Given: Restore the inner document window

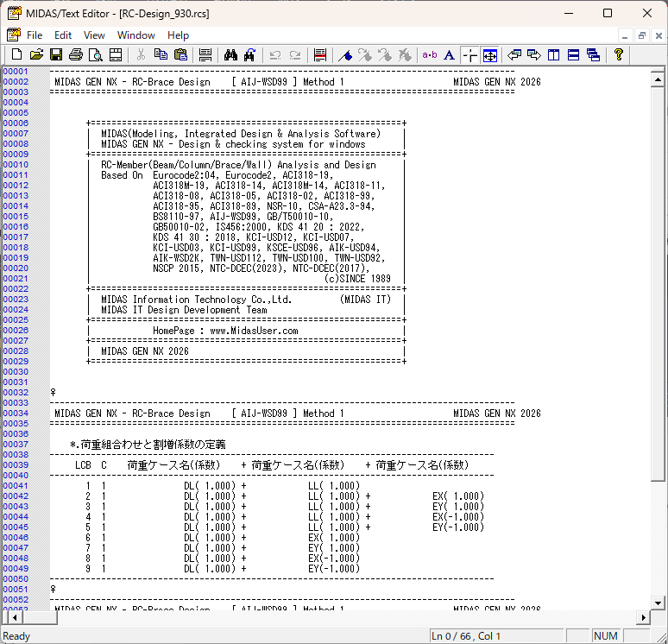Looking at the screenshot, I should pyautogui.click(x=642, y=35).
